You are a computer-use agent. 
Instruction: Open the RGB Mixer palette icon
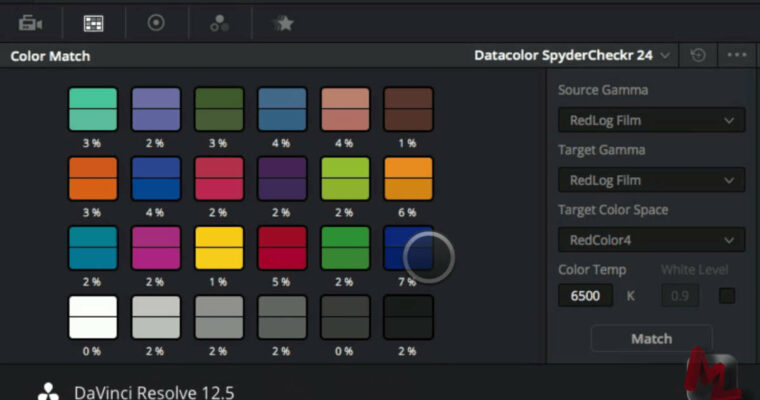[219, 23]
